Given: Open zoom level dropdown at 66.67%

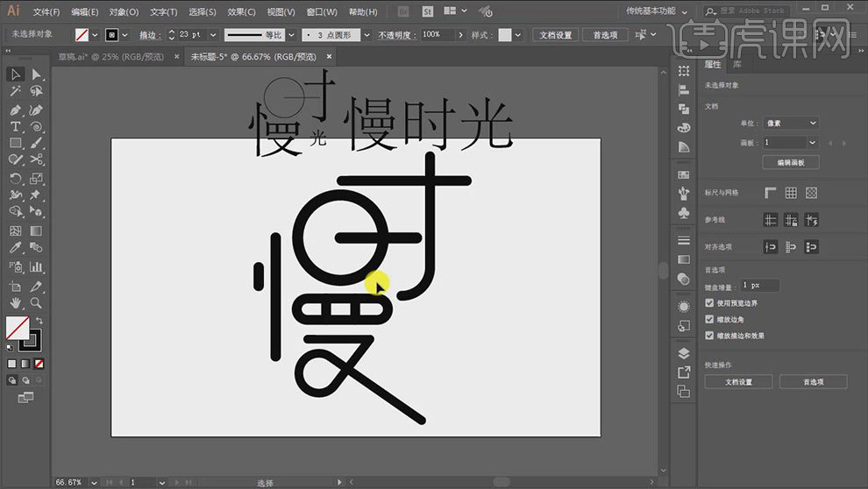Looking at the screenshot, I should tap(94, 482).
